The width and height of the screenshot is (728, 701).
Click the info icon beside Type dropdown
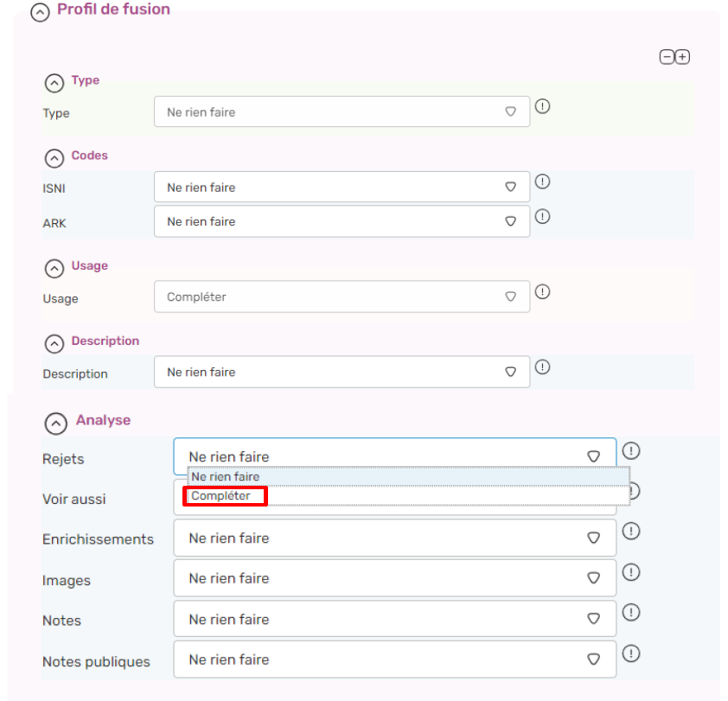pos(542,106)
